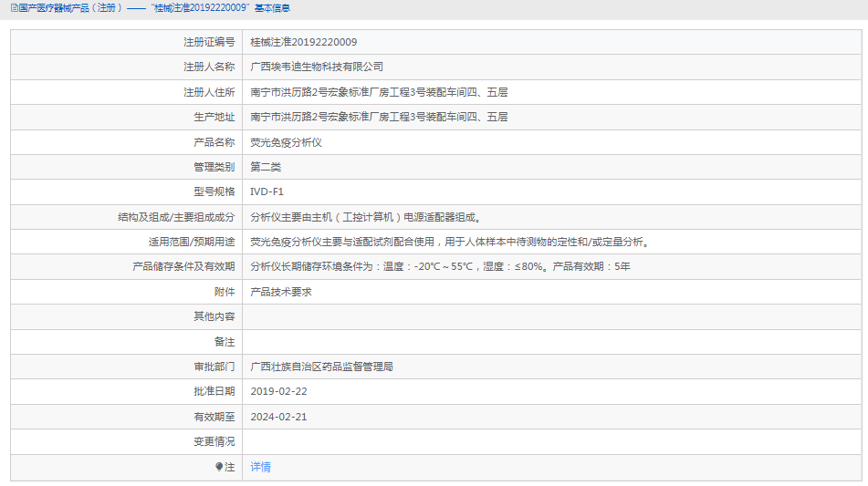
Task: Click the 注册人住所 address value
Action: 379,92
